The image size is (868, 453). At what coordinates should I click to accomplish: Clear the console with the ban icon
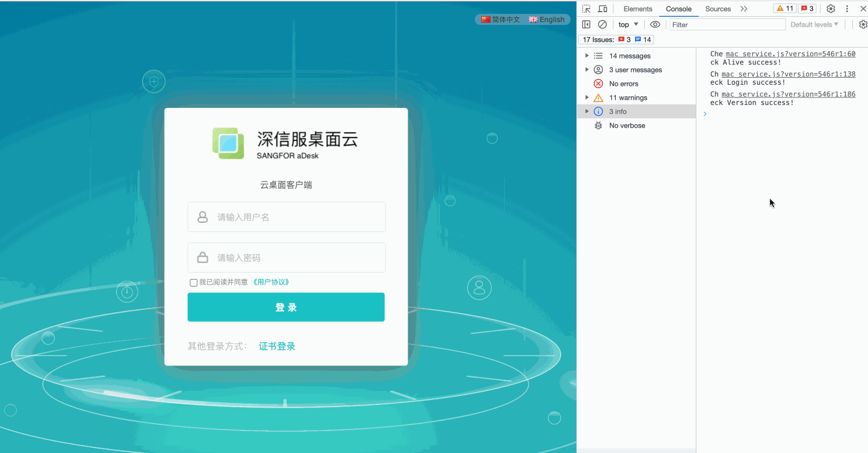click(602, 24)
